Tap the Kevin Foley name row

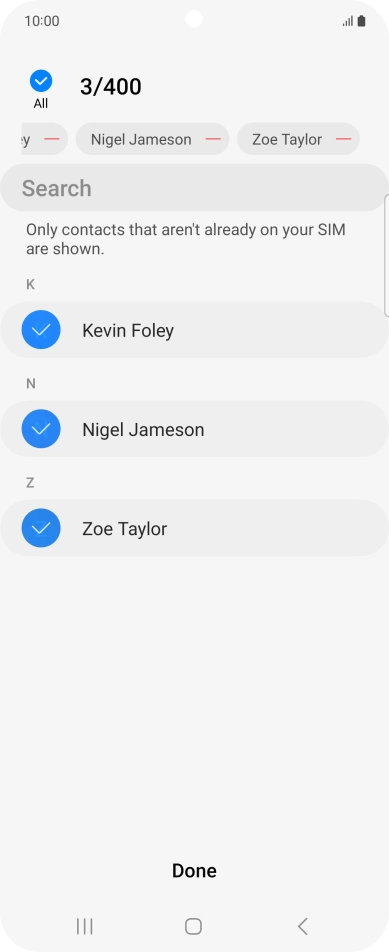point(194,330)
